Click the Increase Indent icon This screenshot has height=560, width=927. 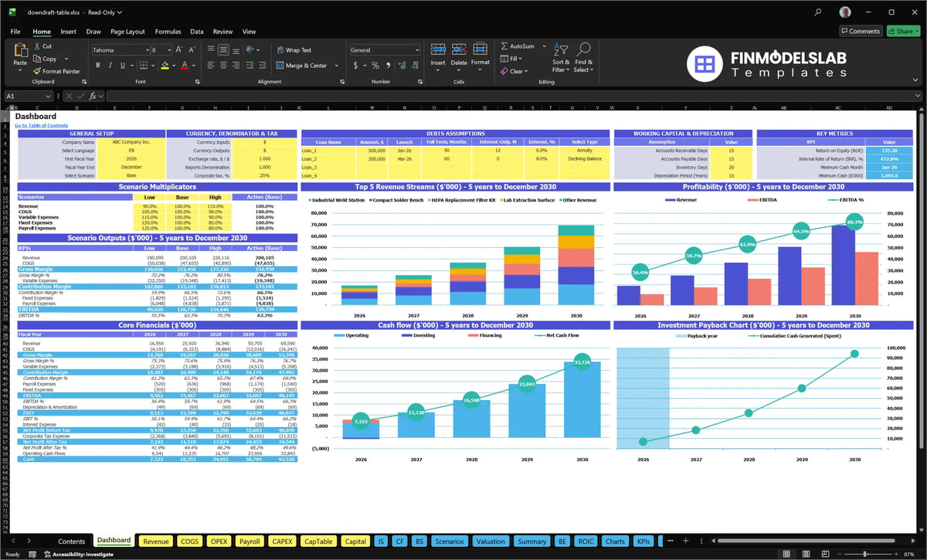(x=264, y=65)
